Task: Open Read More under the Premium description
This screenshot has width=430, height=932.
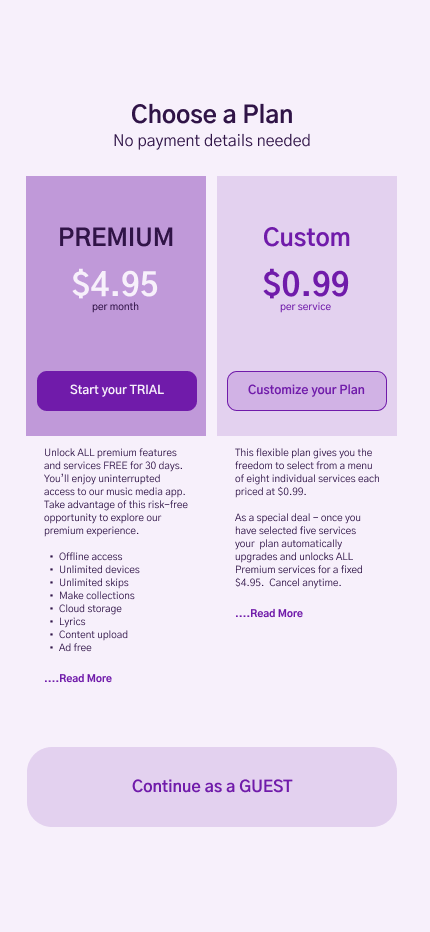Action: 78,678
